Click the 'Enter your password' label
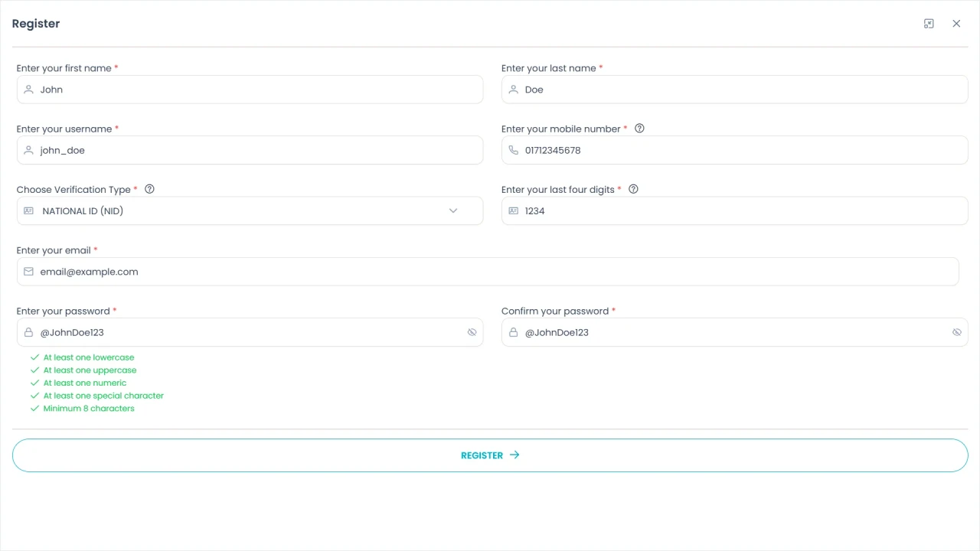Viewport: 980px width, 551px height. (64, 311)
